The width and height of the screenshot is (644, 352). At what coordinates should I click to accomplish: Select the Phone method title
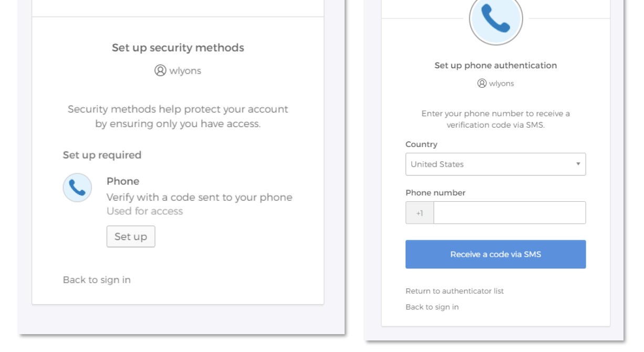tap(123, 181)
